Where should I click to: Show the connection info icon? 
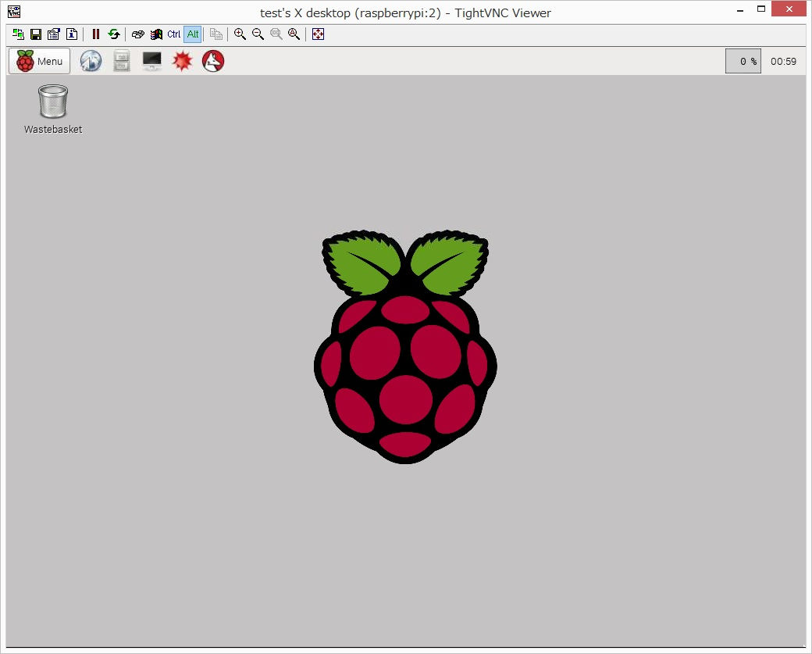coord(71,34)
